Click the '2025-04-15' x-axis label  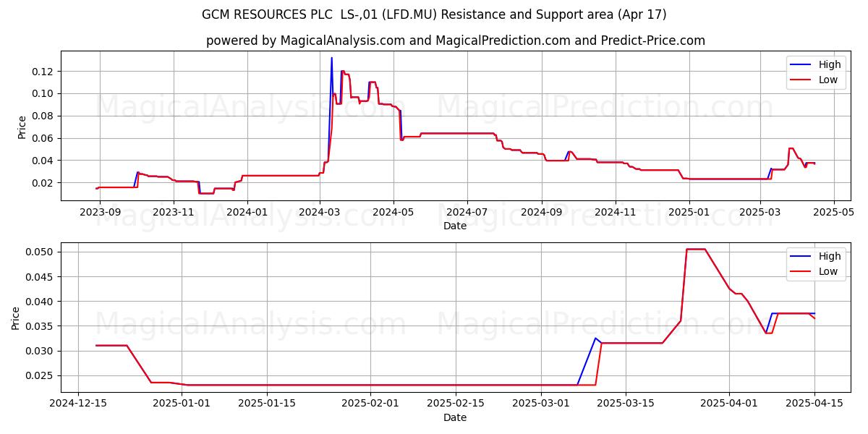coord(814,404)
